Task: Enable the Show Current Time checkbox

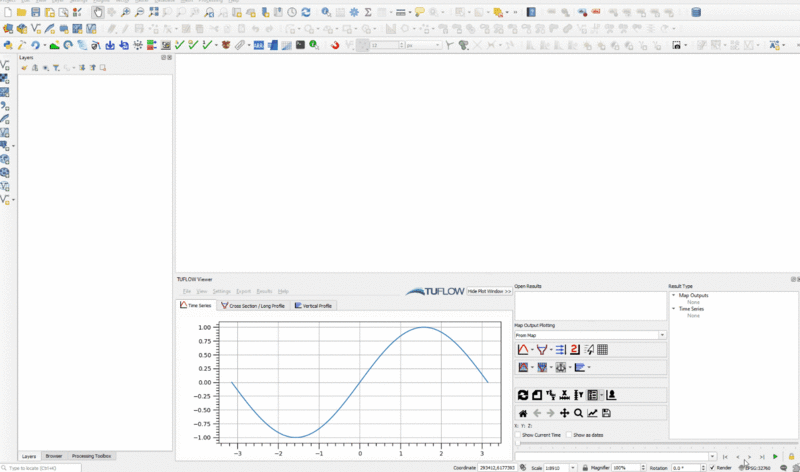Action: [x=518, y=435]
